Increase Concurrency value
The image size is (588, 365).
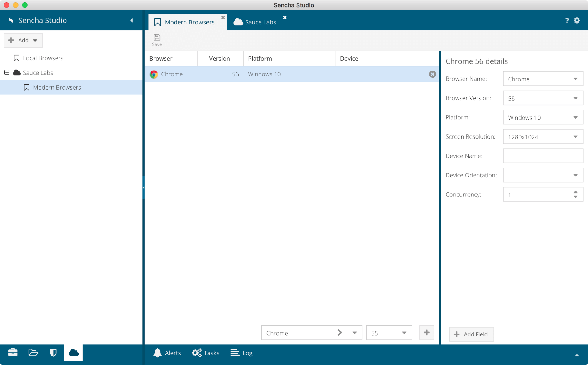click(x=575, y=192)
